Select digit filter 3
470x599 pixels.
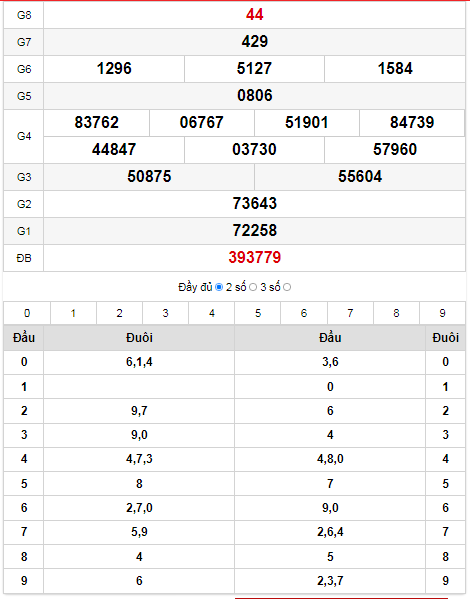click(165, 313)
